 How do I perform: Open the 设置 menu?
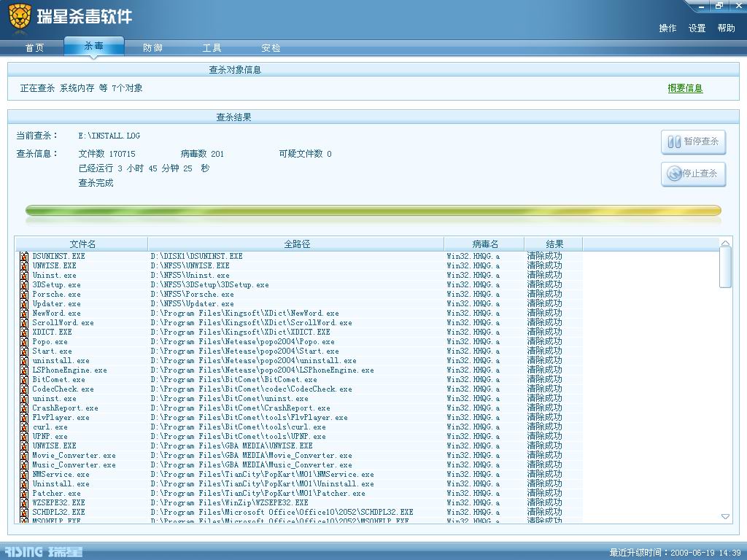pos(697,28)
